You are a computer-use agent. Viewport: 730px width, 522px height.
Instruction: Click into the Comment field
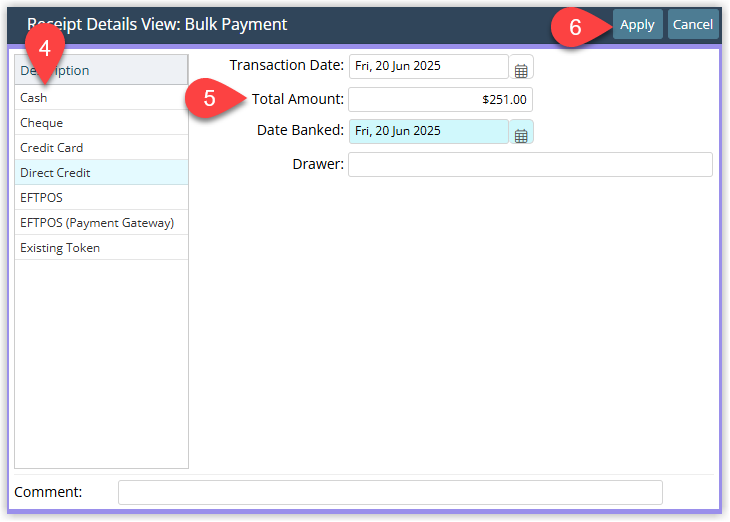[x=390, y=493]
